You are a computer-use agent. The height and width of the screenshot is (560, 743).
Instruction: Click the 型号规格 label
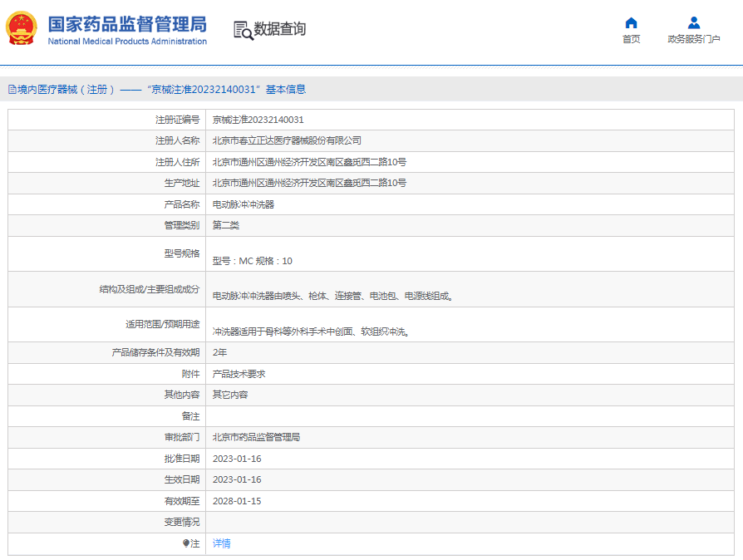tap(182, 253)
